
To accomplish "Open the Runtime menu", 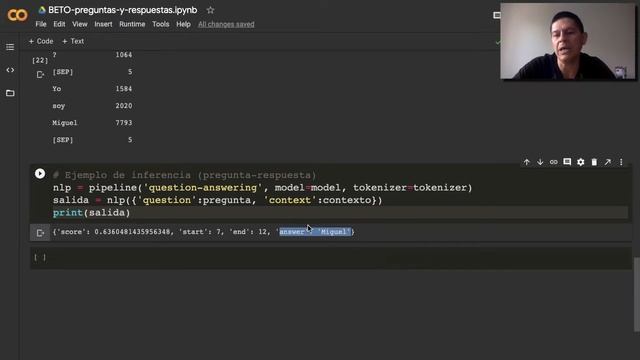I will tap(132, 24).
